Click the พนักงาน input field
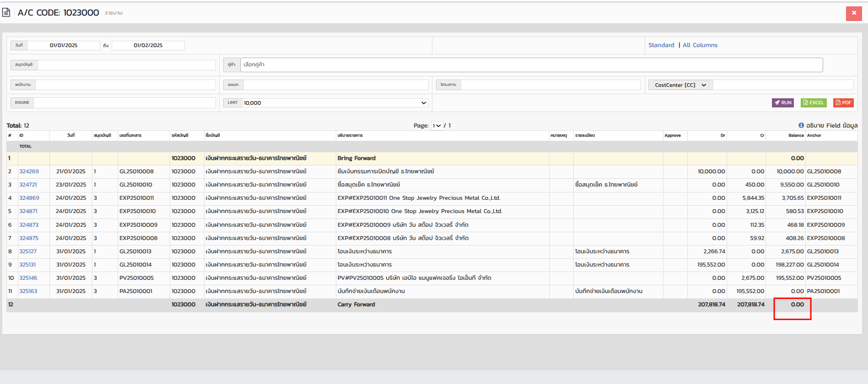Image resolution: width=868 pixels, height=384 pixels. click(x=125, y=85)
